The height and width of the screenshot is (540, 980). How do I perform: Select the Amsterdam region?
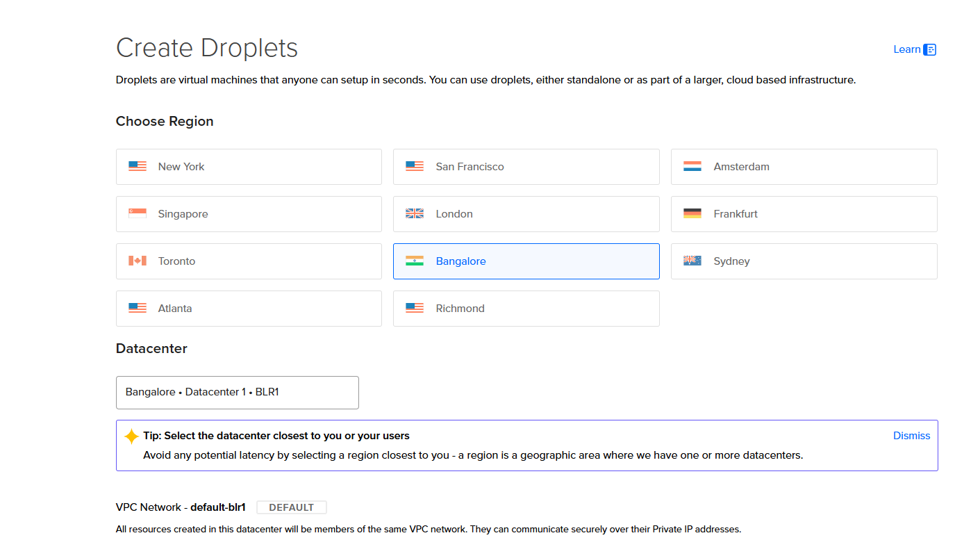click(804, 166)
